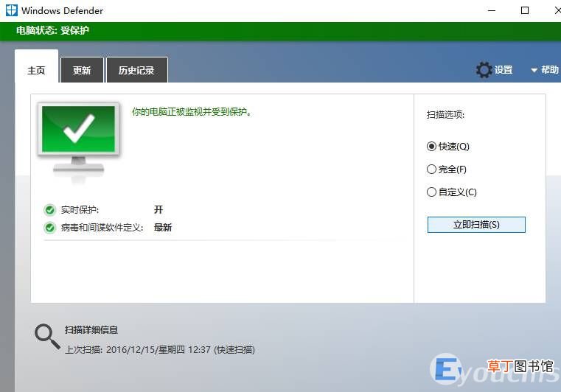
Task: Expand the 帮助 help dropdown arrow
Action: 534,71
